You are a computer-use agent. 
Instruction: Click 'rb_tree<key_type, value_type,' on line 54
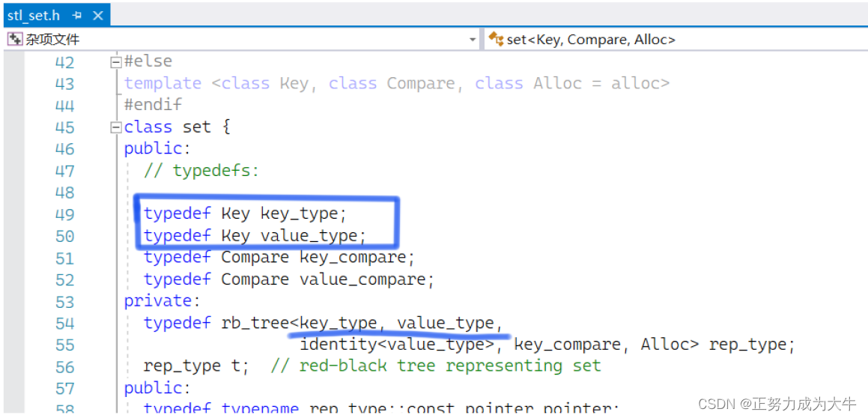(x=362, y=323)
